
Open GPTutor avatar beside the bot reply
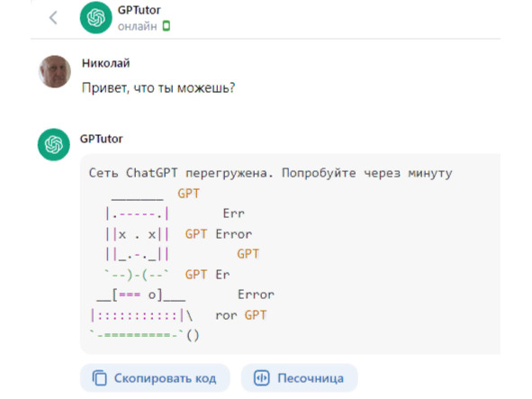click(54, 145)
